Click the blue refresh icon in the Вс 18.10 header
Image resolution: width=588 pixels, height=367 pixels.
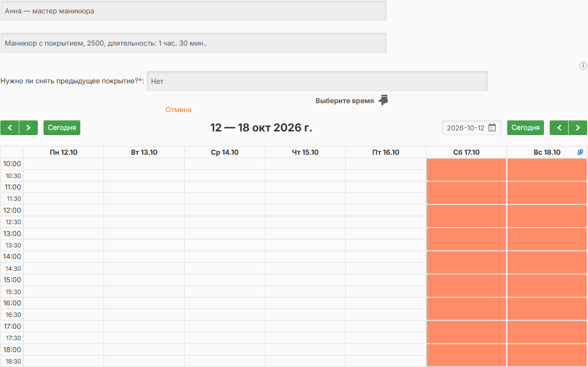click(580, 152)
